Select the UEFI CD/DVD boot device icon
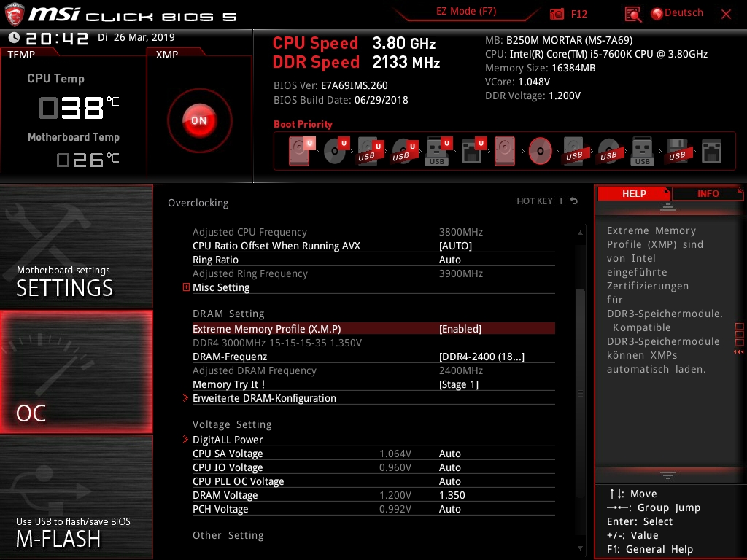This screenshot has height=560, width=747. pyautogui.click(x=336, y=151)
